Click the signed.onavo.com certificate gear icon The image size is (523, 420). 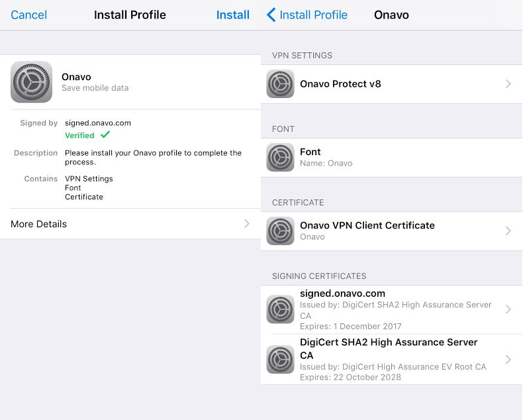point(280,309)
